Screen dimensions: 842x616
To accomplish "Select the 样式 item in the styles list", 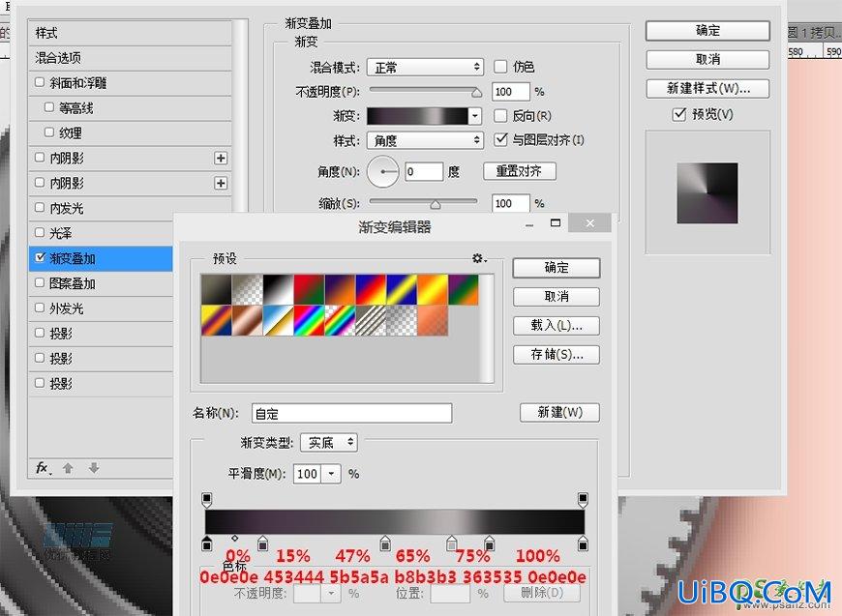I will 130,33.
